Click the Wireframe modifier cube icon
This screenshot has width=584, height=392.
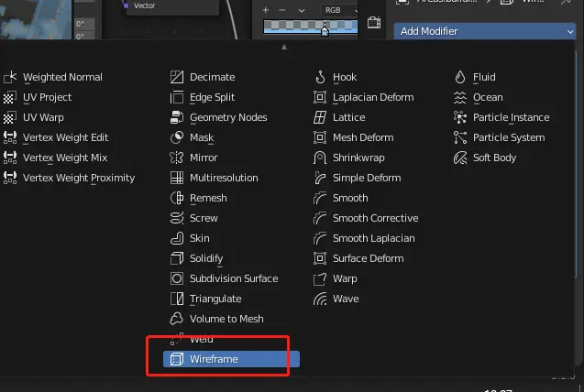tap(177, 359)
